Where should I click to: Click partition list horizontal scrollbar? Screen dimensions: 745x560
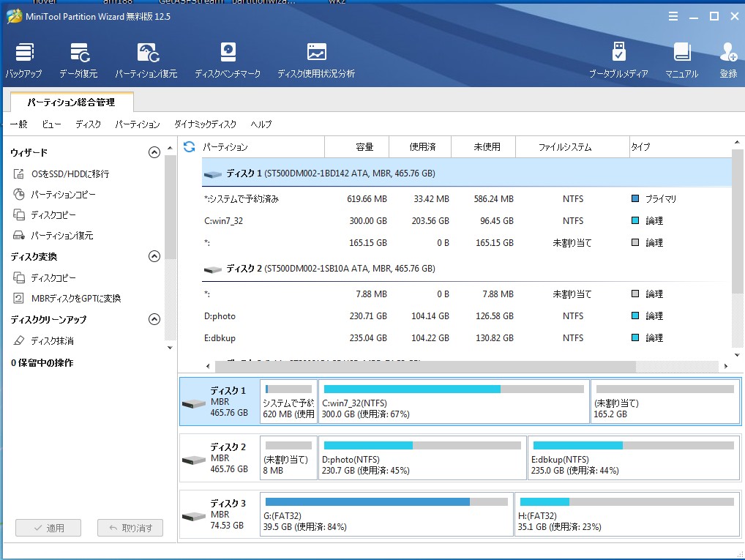[425, 366]
